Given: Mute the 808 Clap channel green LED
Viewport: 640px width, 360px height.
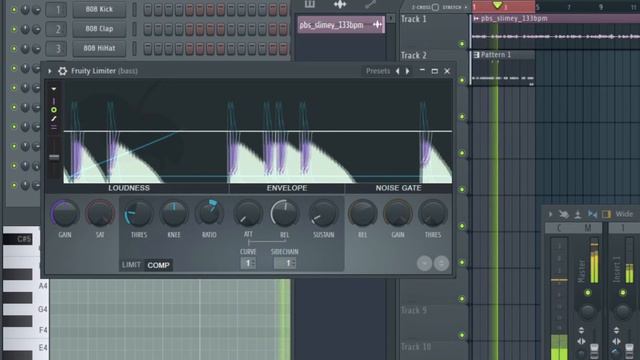Looking at the screenshot, I should [14, 29].
